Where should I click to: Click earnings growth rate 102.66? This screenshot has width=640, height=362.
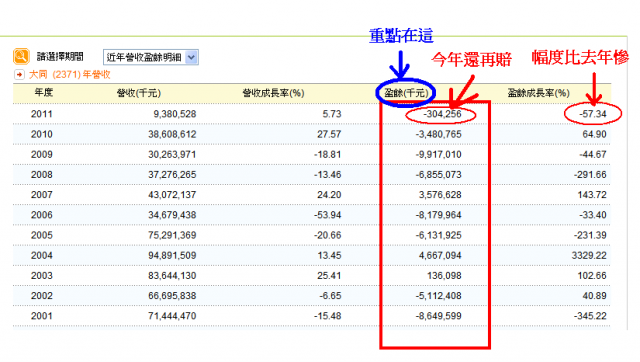(x=592, y=276)
